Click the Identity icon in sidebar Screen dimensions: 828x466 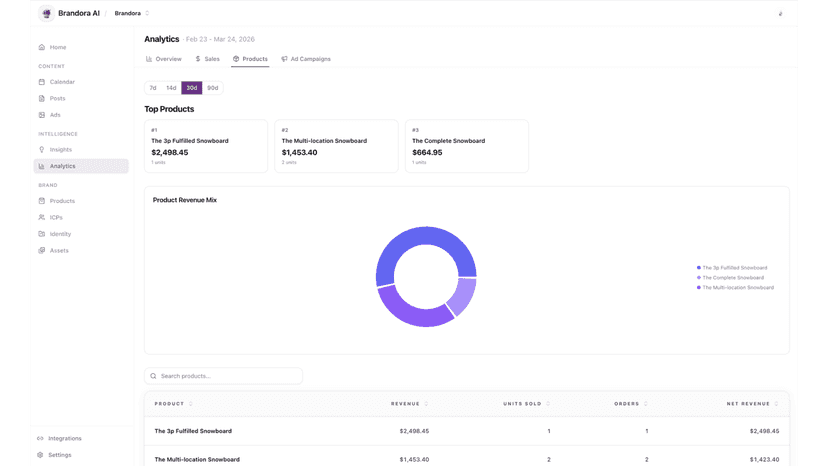(42, 234)
